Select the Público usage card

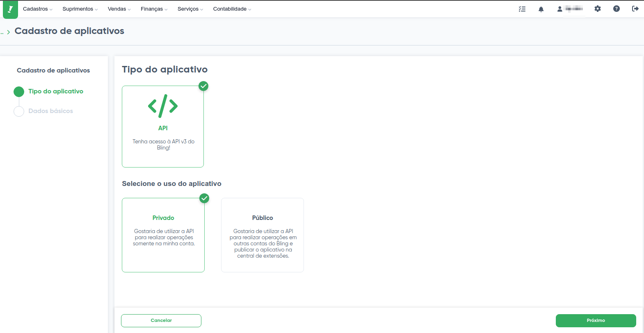263,235
